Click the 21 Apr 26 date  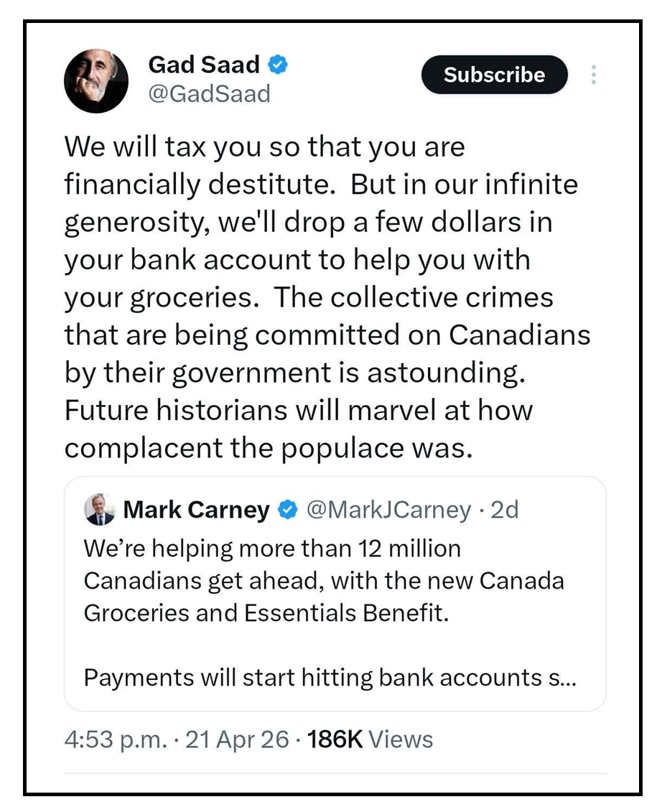click(x=237, y=739)
